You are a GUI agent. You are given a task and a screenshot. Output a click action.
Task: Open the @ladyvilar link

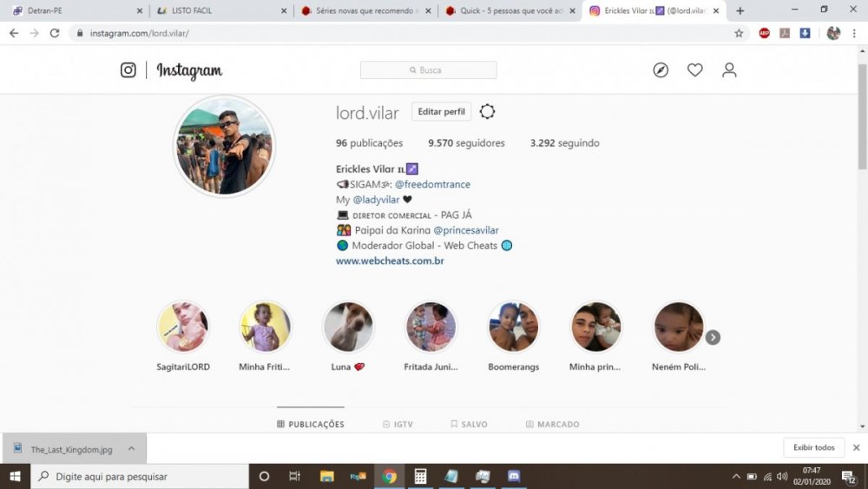pos(376,200)
